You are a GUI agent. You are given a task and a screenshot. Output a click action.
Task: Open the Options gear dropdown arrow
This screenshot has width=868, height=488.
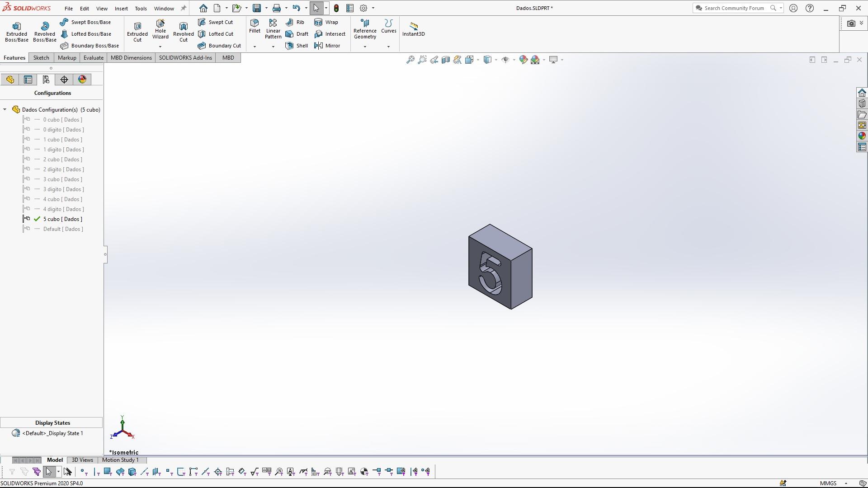(373, 8)
